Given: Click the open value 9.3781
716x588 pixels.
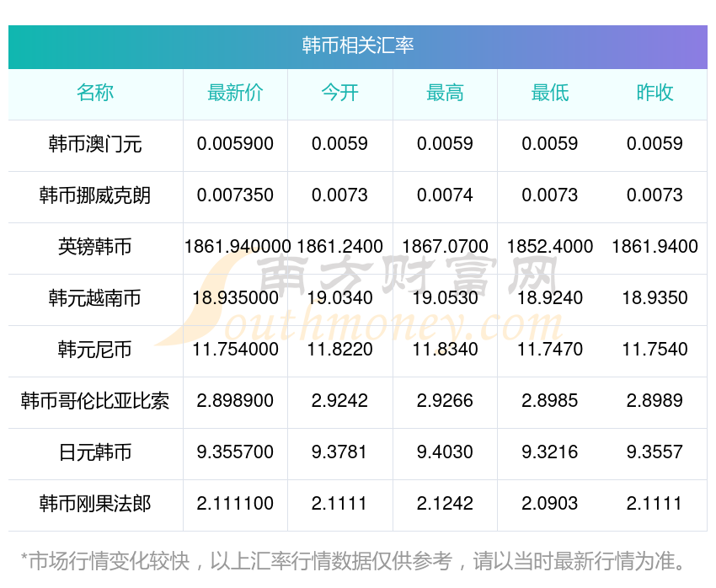Looking at the screenshot, I should [339, 452].
